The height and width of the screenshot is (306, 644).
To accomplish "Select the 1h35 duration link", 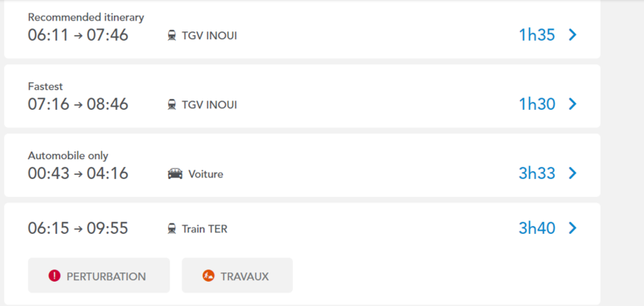I will [x=537, y=35].
